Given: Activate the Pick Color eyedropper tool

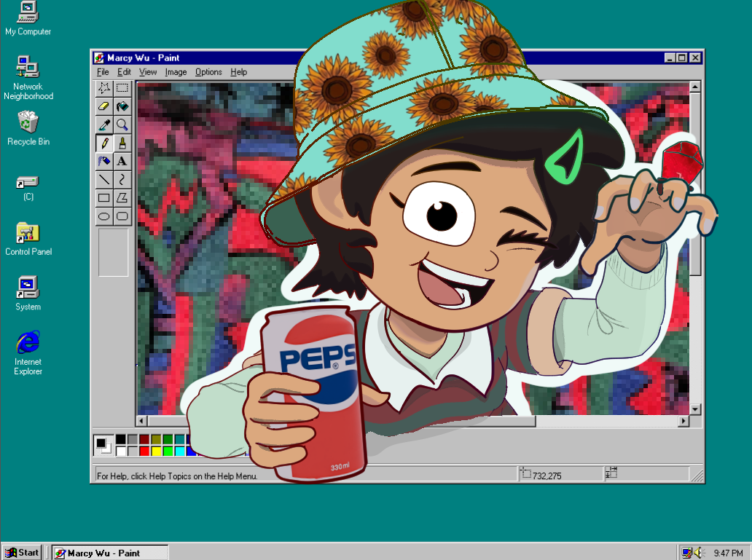Looking at the screenshot, I should click(x=104, y=125).
